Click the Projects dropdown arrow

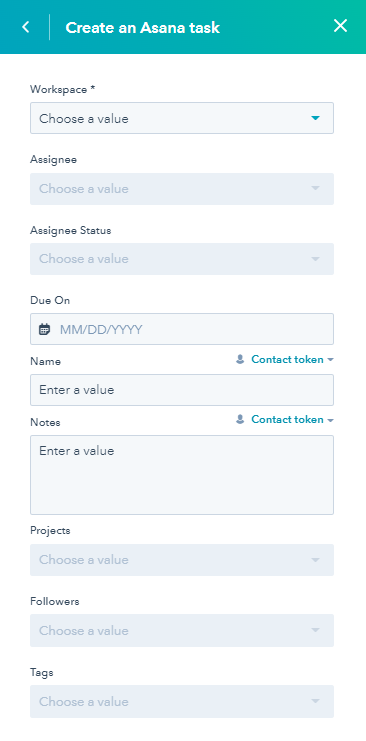(315, 560)
